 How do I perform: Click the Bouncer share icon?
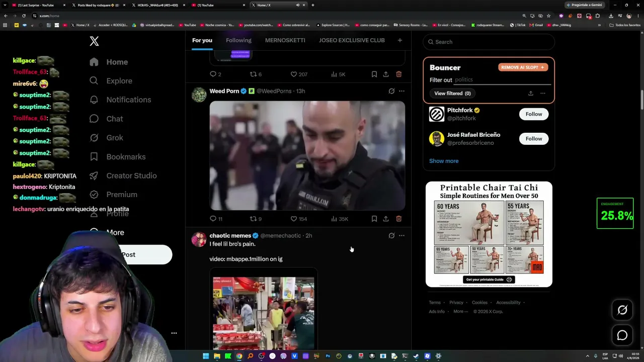pyautogui.click(x=530, y=94)
